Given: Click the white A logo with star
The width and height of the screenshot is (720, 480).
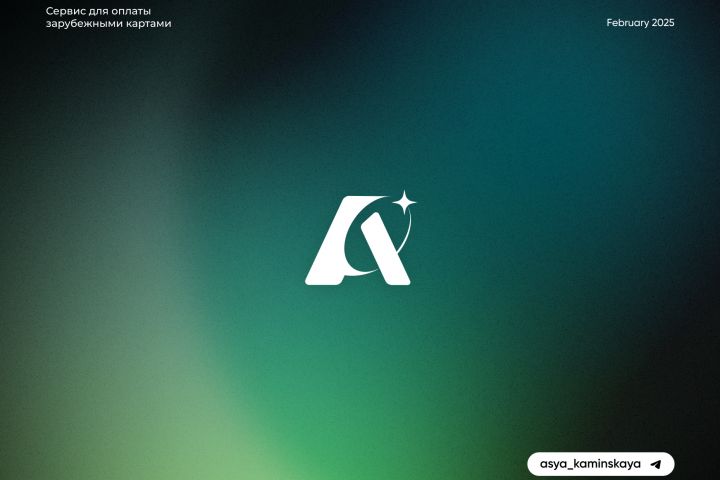Looking at the screenshot, I should (360, 238).
